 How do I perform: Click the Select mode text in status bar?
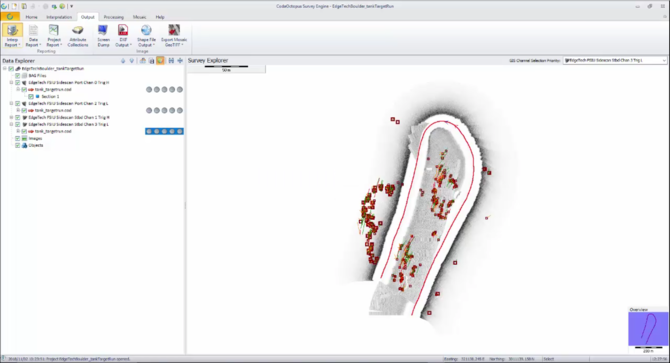pyautogui.click(x=549, y=359)
